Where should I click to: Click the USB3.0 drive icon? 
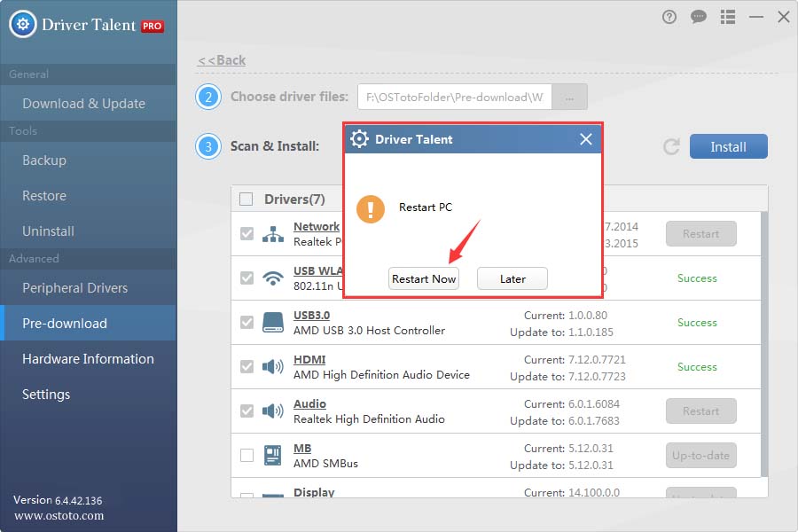click(273, 322)
